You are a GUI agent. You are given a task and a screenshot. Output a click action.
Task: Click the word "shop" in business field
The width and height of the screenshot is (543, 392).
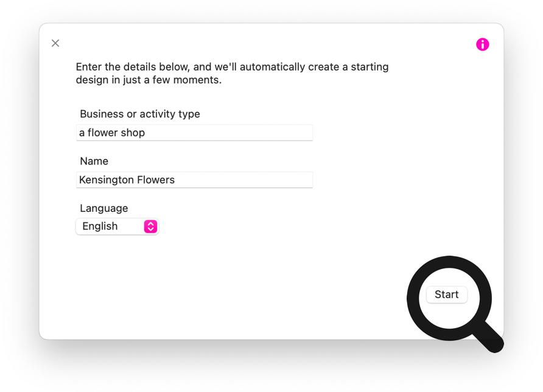132,133
